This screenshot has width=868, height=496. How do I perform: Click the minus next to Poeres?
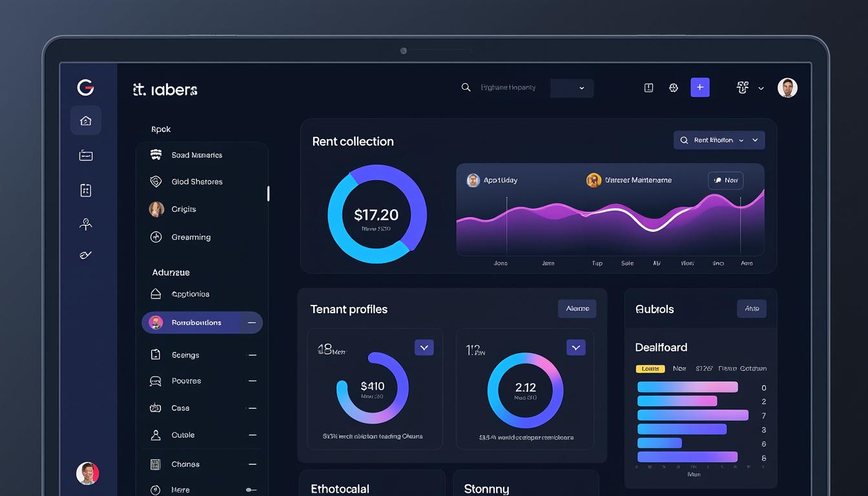pyautogui.click(x=253, y=381)
